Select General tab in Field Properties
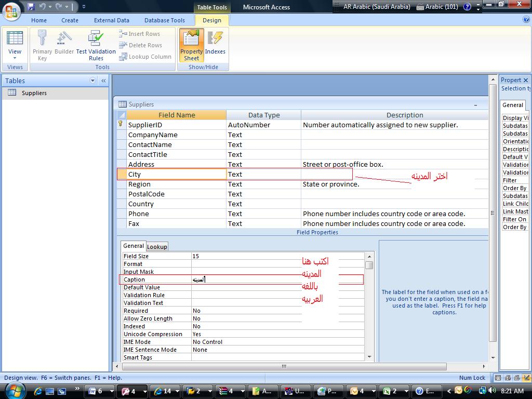532x399 pixels. 134,246
